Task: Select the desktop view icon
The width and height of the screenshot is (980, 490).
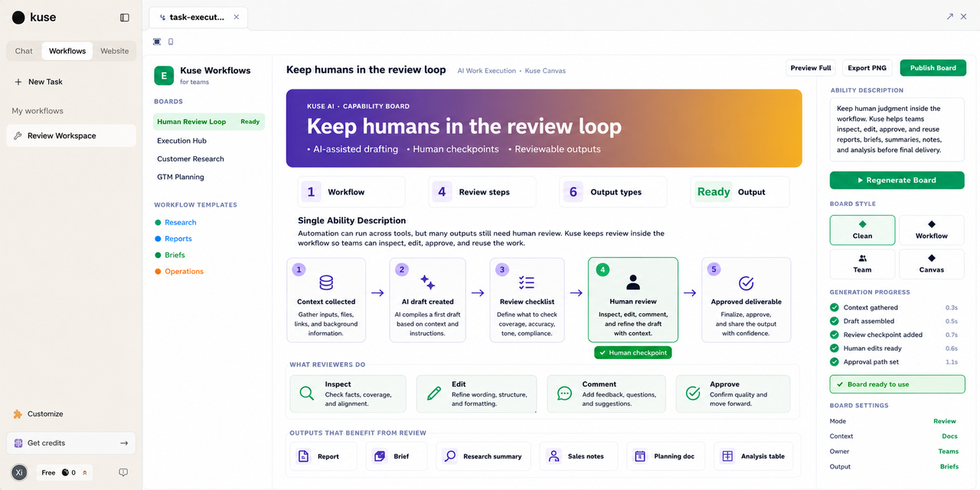Action: [157, 42]
